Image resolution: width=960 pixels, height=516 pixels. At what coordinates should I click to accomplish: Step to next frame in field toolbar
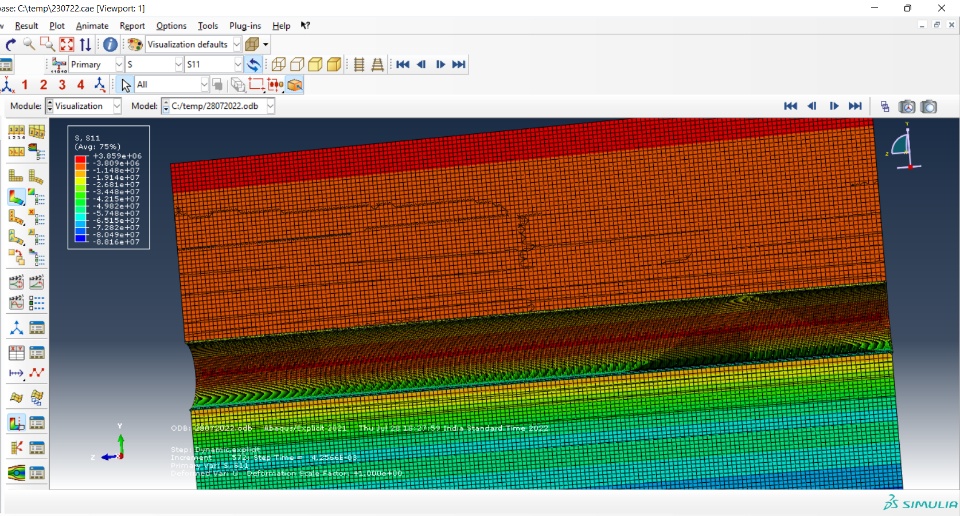[x=440, y=64]
